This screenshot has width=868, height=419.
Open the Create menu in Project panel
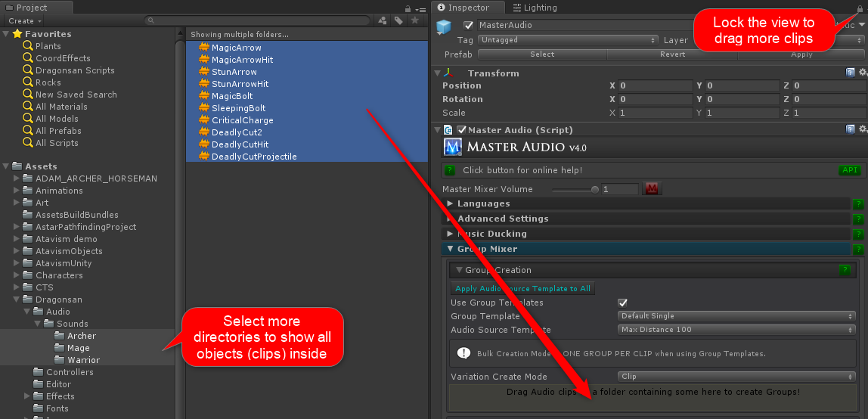tap(24, 20)
